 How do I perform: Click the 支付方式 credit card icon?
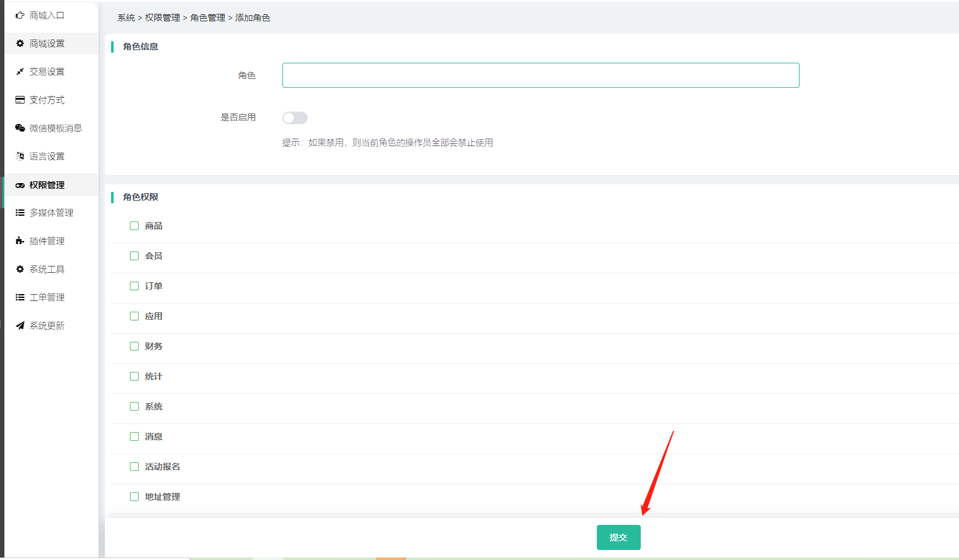pos(20,100)
